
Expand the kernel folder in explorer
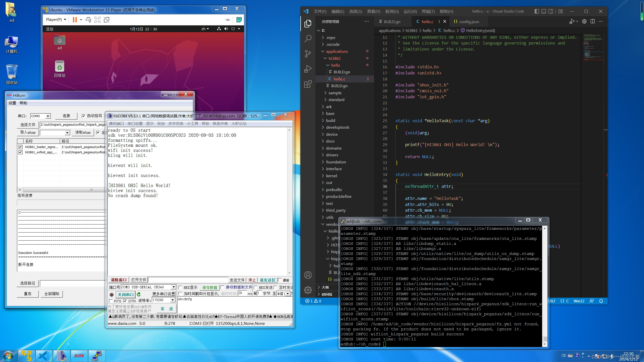331,176
